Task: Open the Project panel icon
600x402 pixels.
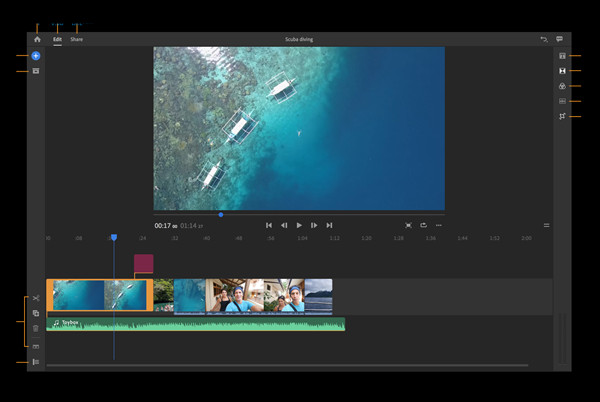Action: click(36, 71)
